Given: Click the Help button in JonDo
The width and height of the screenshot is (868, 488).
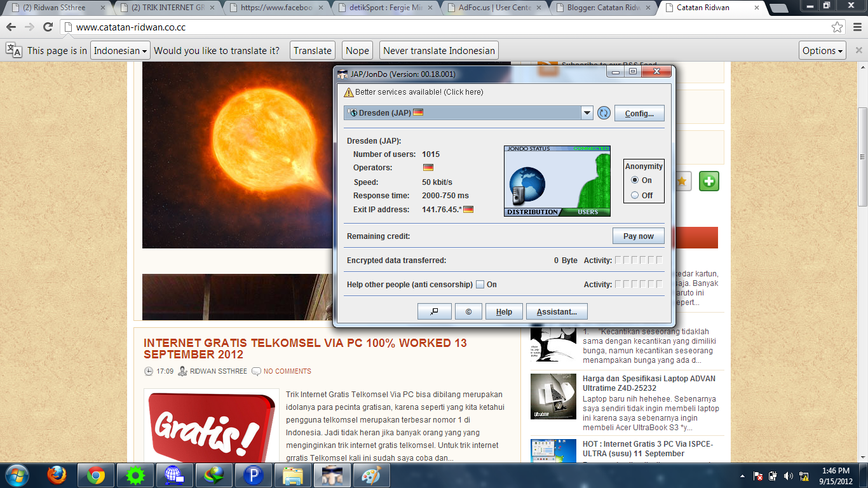Looking at the screenshot, I should pyautogui.click(x=504, y=311).
